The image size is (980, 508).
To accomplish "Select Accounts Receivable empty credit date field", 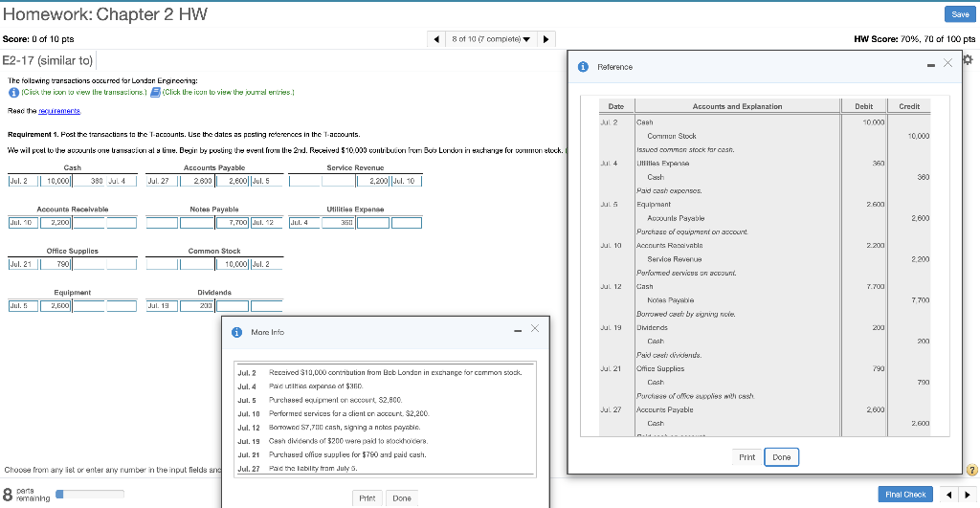I will (x=122, y=223).
